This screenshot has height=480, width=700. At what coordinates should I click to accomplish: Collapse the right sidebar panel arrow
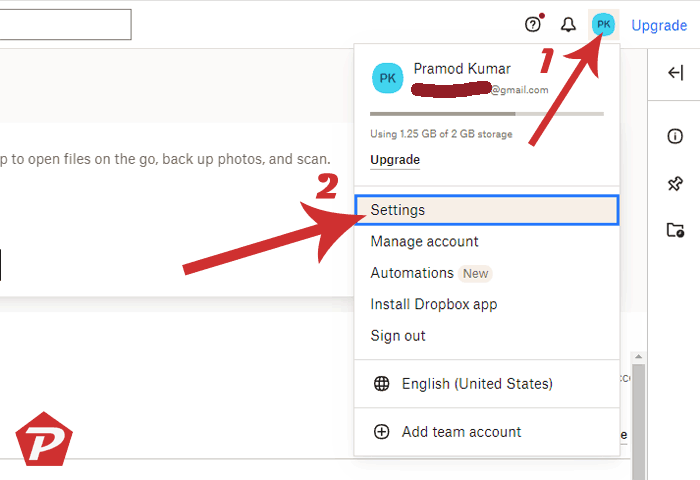coord(675,73)
